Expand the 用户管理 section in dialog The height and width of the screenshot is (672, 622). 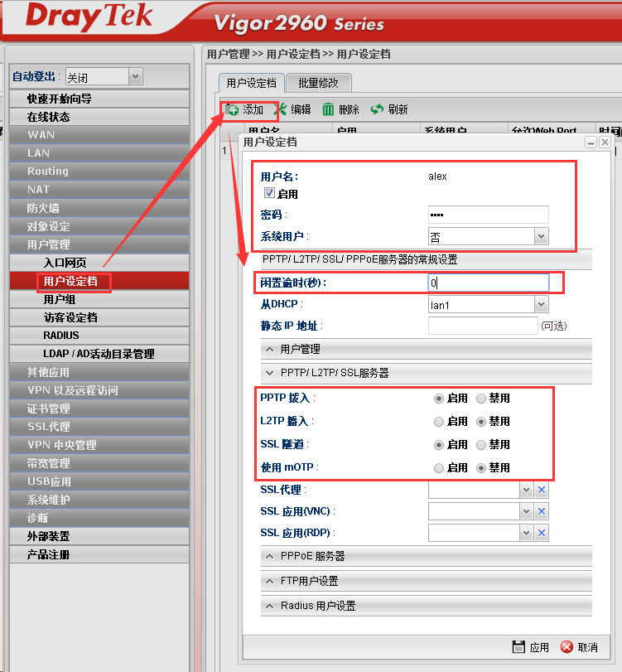427,350
